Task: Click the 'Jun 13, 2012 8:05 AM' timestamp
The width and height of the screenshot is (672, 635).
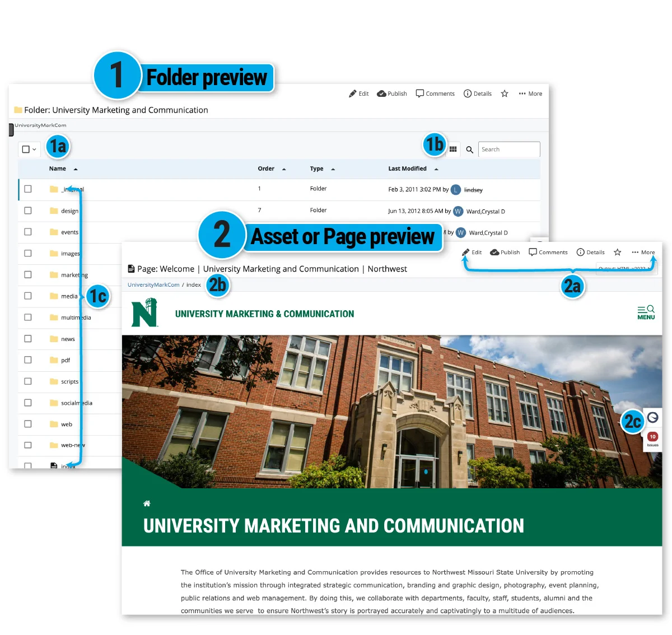Action: (x=416, y=211)
